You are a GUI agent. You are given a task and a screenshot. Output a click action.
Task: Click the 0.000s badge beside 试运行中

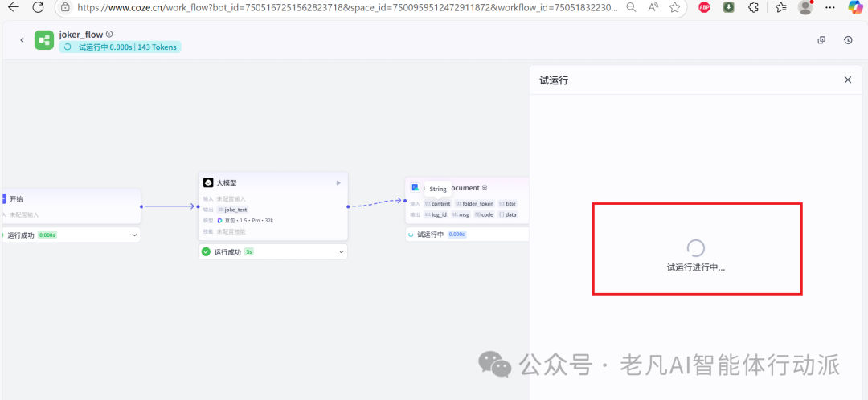point(457,235)
